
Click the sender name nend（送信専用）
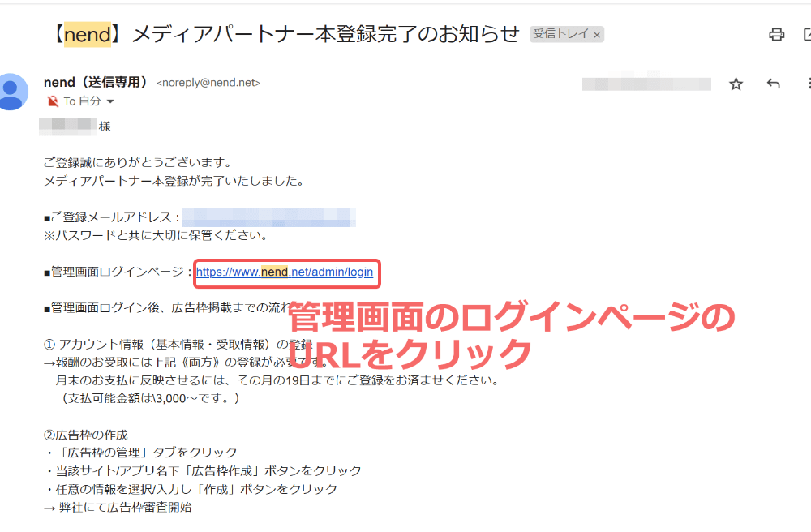(x=96, y=82)
